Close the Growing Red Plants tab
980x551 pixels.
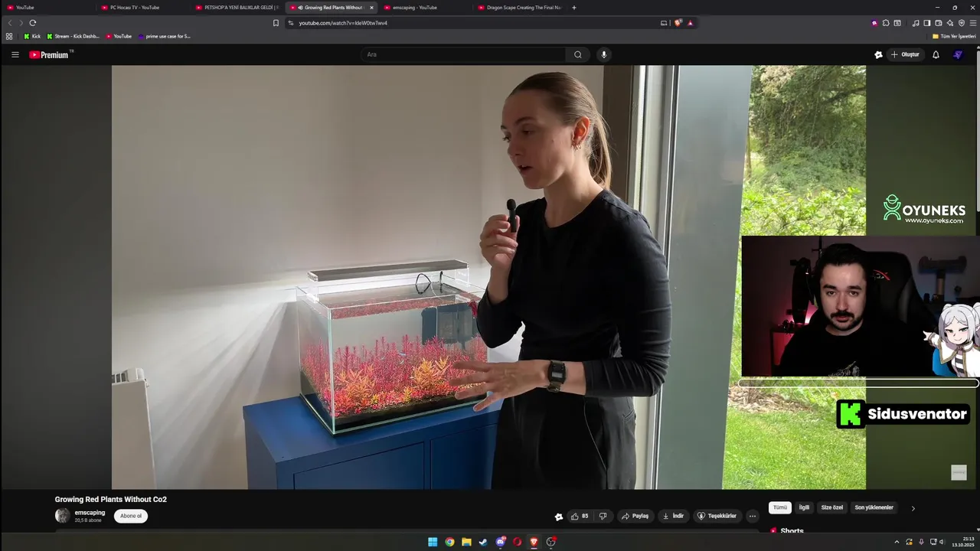click(x=372, y=8)
